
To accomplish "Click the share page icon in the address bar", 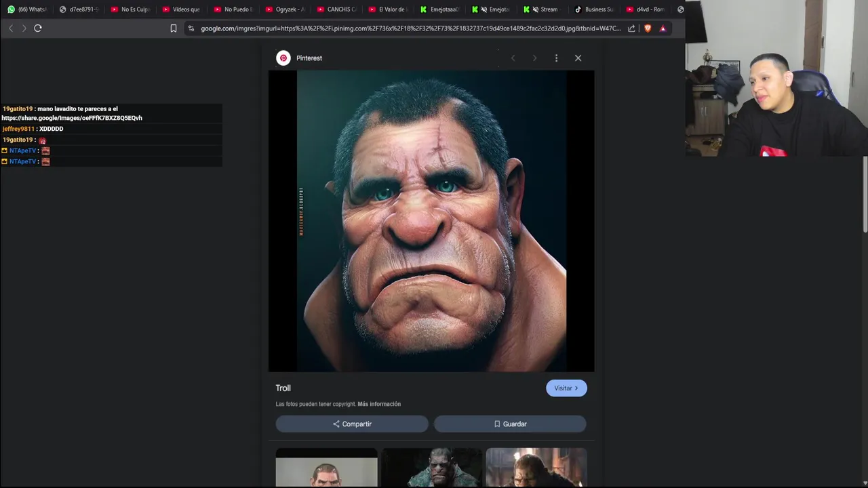I will click(631, 28).
